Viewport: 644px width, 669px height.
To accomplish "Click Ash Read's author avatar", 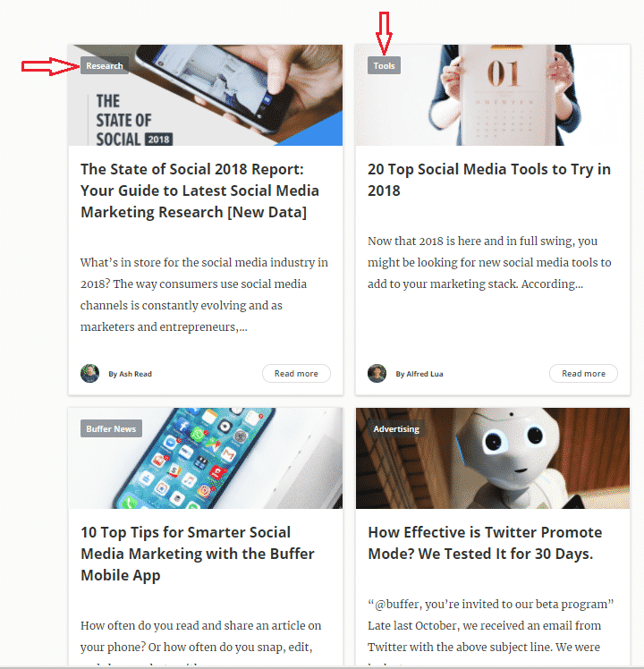I will coord(89,373).
